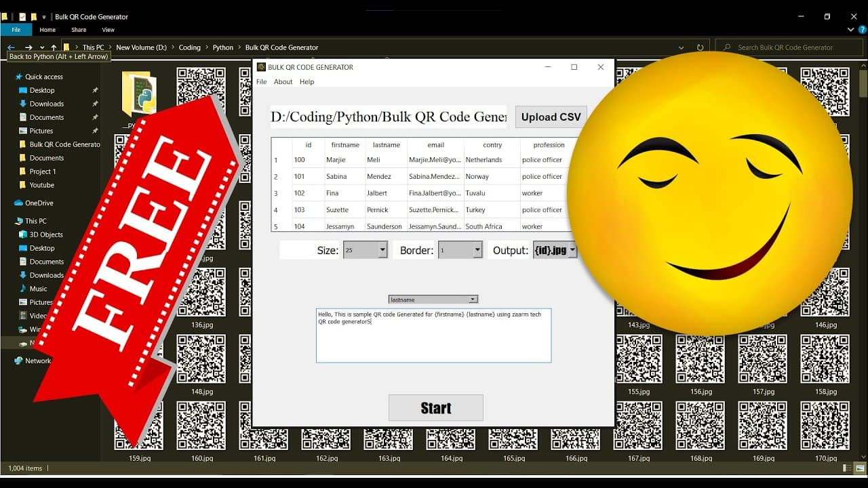Open Explorer help question mark icon
The height and width of the screenshot is (488, 868).
click(x=861, y=30)
